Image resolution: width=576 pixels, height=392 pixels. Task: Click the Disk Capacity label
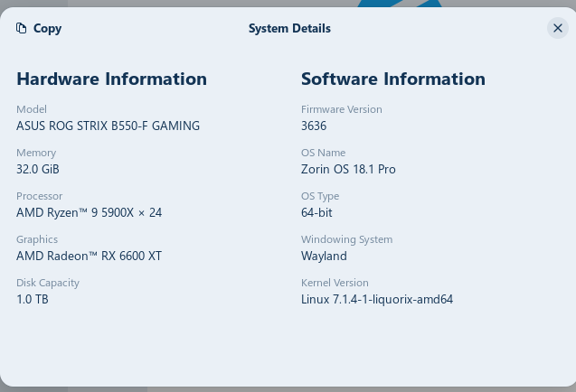(x=48, y=283)
